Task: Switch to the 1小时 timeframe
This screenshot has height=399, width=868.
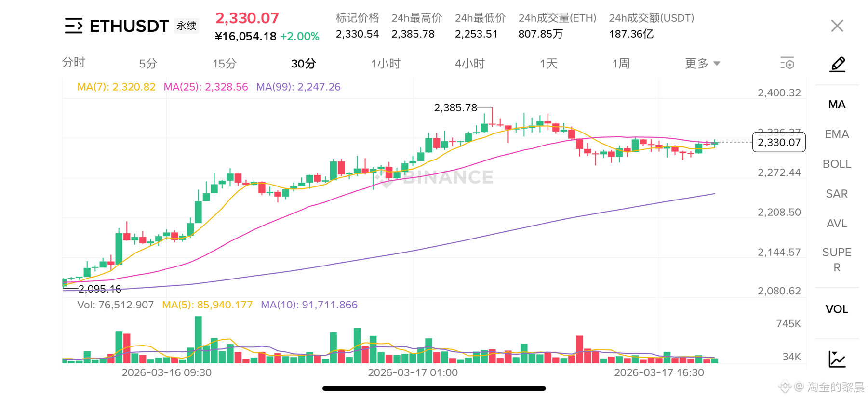Action: tap(386, 64)
